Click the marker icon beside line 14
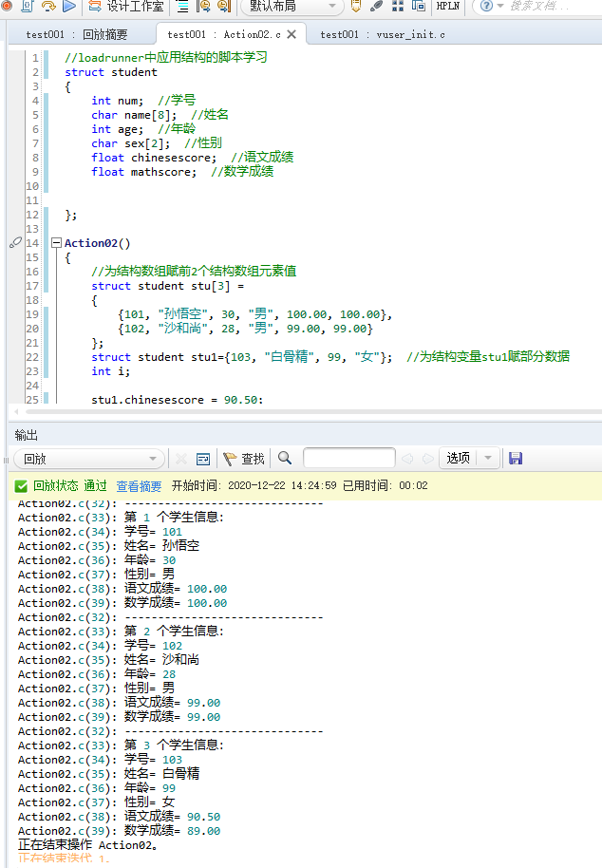This screenshot has height=868, width=602. 15,242
